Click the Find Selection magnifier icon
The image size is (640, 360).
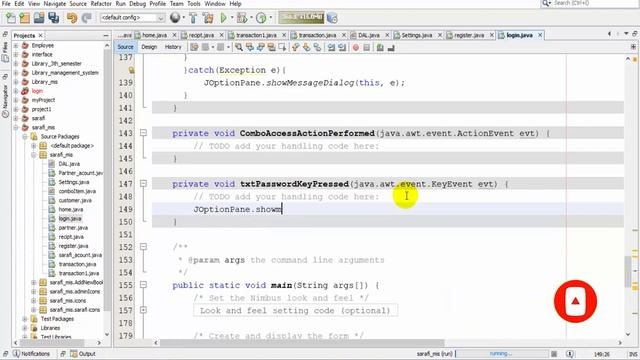pyautogui.click(x=239, y=47)
